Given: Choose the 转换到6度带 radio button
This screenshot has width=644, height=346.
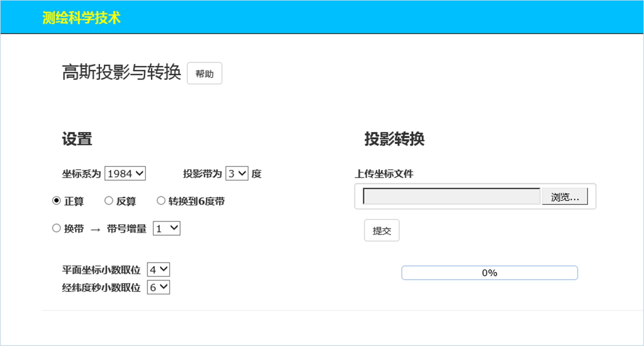Looking at the screenshot, I should [x=161, y=201].
